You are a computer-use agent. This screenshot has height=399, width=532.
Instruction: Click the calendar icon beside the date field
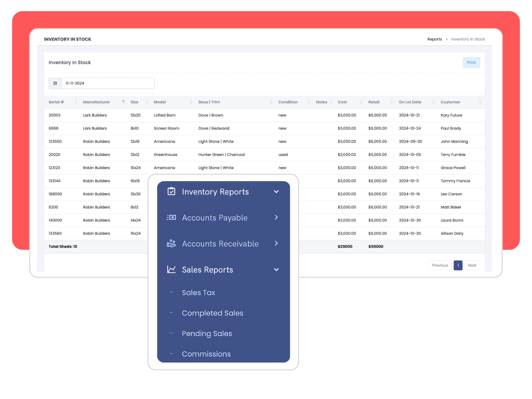click(55, 83)
